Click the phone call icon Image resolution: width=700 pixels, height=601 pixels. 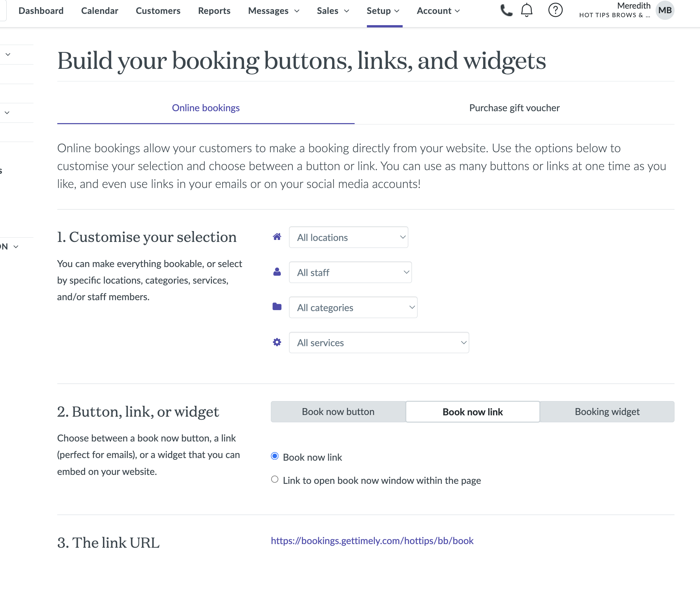pyautogui.click(x=506, y=11)
